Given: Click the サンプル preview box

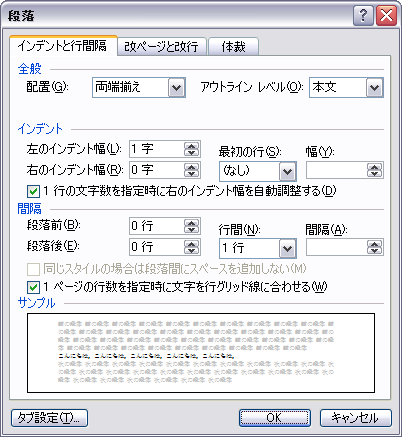Looking at the screenshot, I should (201, 353).
